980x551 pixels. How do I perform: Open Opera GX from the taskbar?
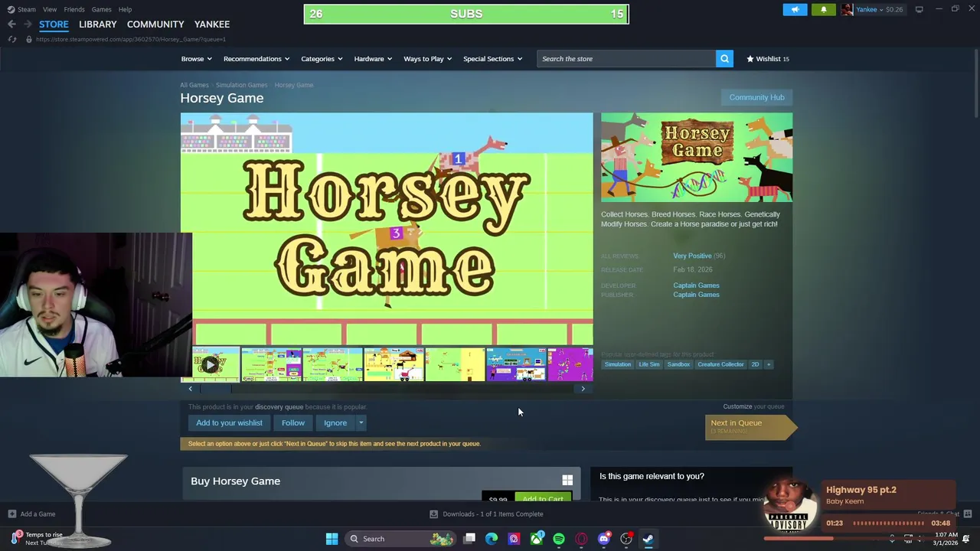point(582,539)
